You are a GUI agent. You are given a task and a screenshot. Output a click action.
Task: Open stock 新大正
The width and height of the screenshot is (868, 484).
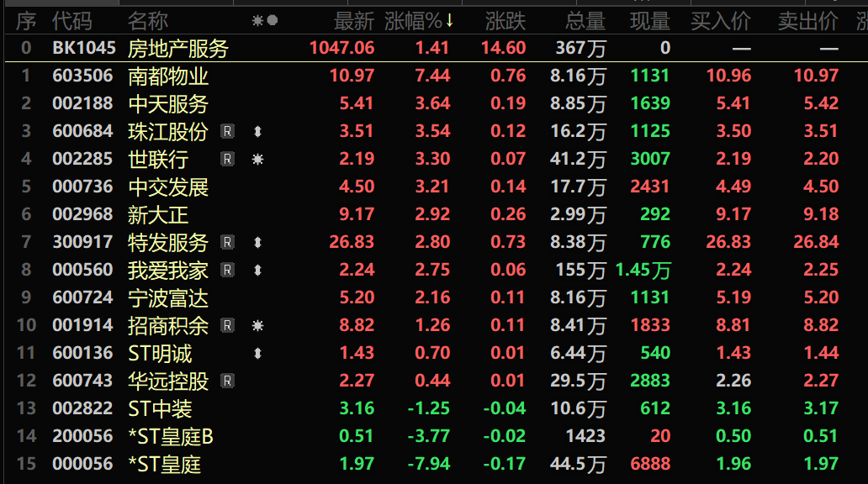point(158,214)
